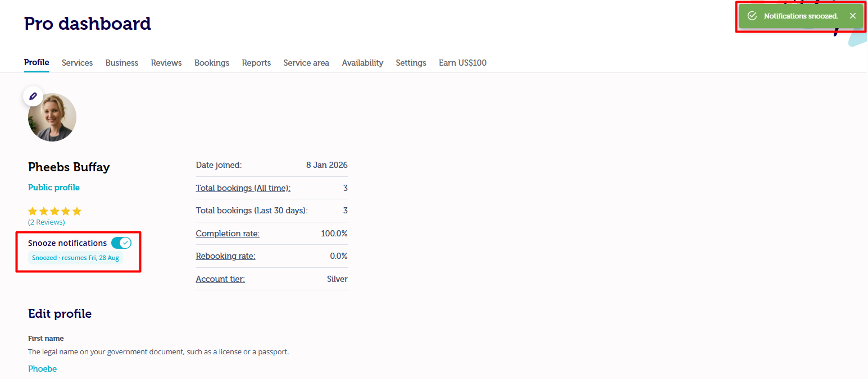The image size is (868, 379).
Task: Open the Profile tab
Action: [37, 62]
